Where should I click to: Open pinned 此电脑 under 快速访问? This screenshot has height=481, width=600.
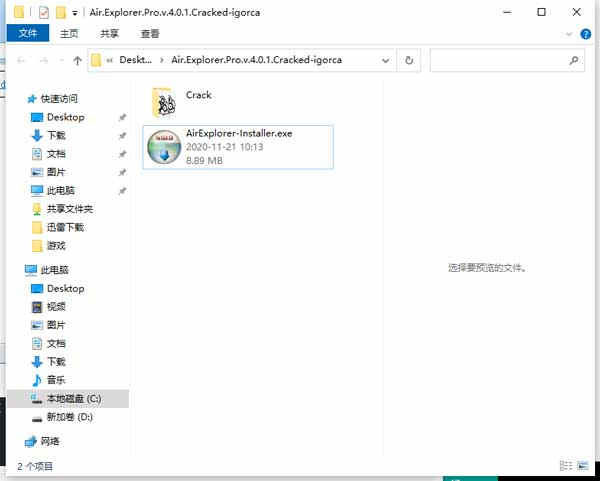tap(61, 190)
